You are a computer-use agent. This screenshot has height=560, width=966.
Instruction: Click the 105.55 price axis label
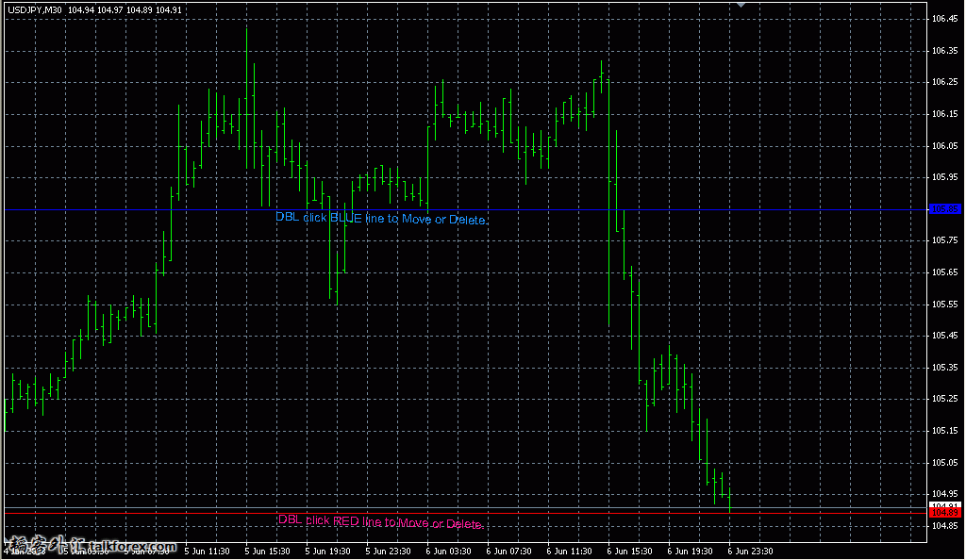[944, 304]
